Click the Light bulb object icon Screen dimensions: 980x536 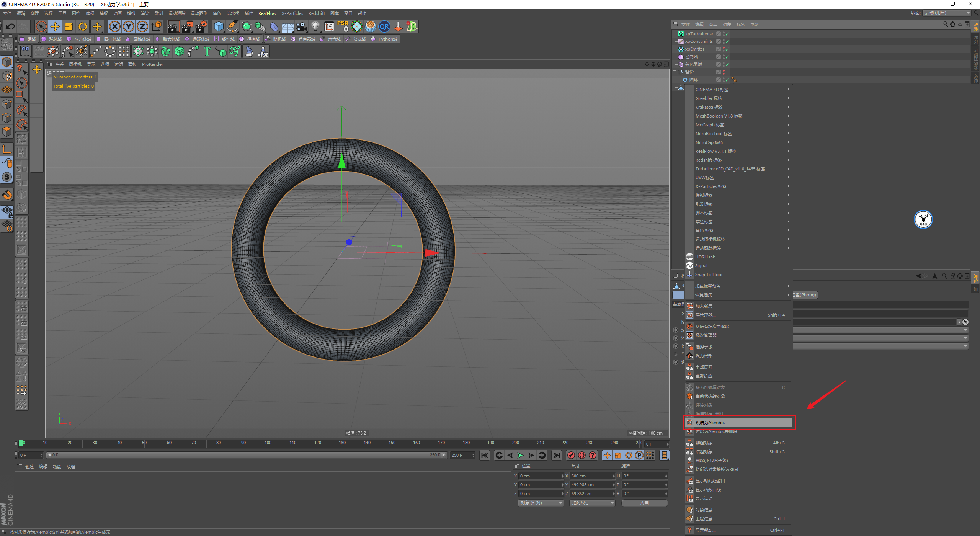point(315,26)
